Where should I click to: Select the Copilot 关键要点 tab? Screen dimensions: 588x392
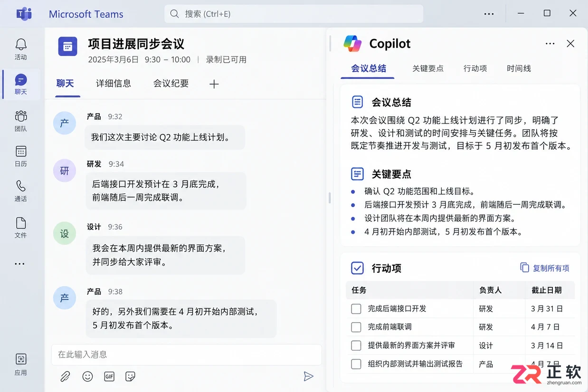tap(428, 68)
